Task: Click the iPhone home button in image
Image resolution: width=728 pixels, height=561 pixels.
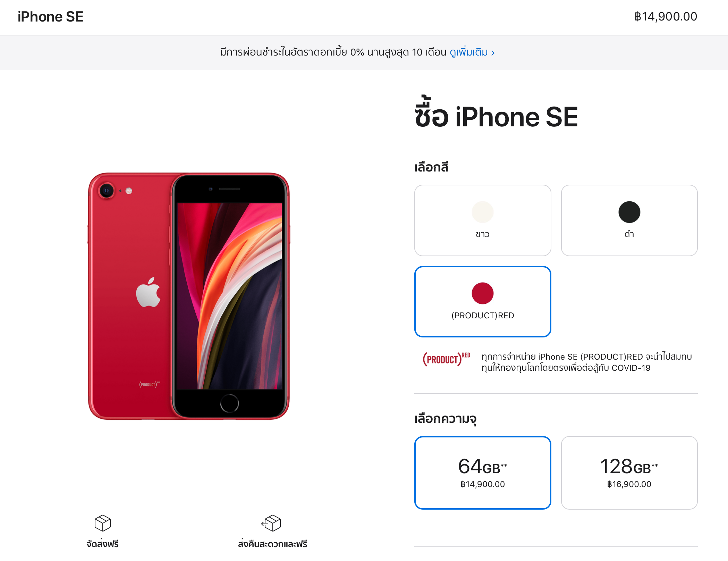Action: [x=229, y=403]
